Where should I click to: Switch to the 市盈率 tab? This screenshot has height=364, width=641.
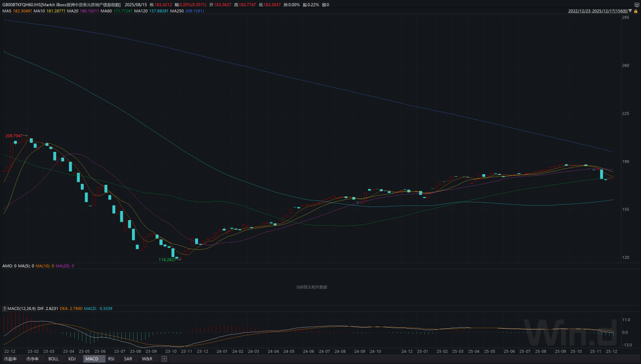coord(11,359)
